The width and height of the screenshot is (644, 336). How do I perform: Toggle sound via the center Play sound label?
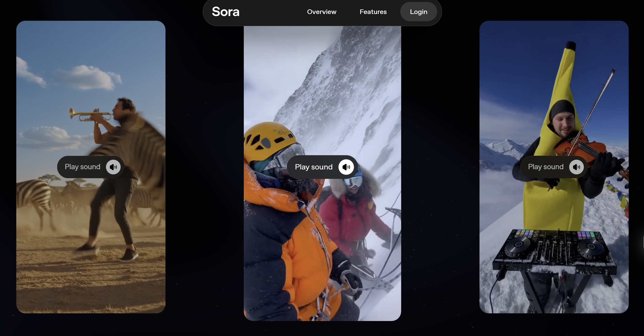(314, 167)
